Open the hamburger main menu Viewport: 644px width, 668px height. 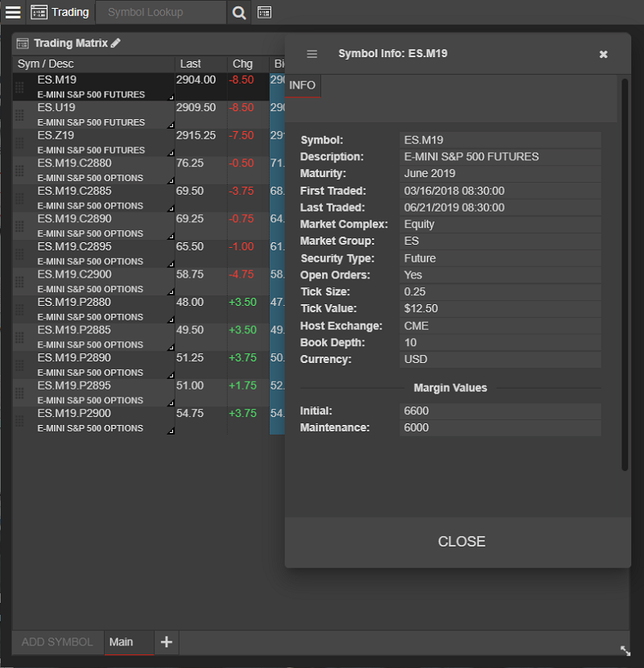point(13,12)
